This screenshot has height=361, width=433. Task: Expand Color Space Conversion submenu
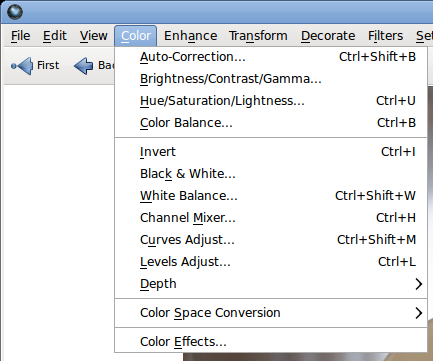[x=271, y=313]
